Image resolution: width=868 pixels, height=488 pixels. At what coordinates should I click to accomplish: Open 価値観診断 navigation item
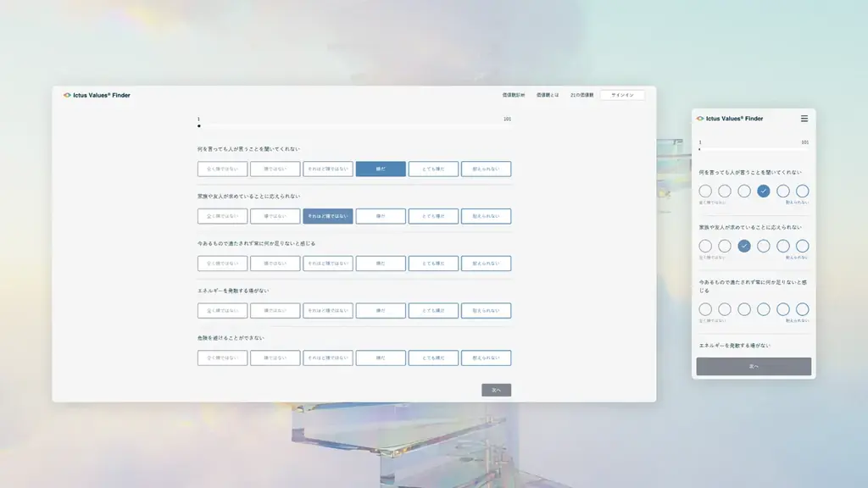[513, 95]
